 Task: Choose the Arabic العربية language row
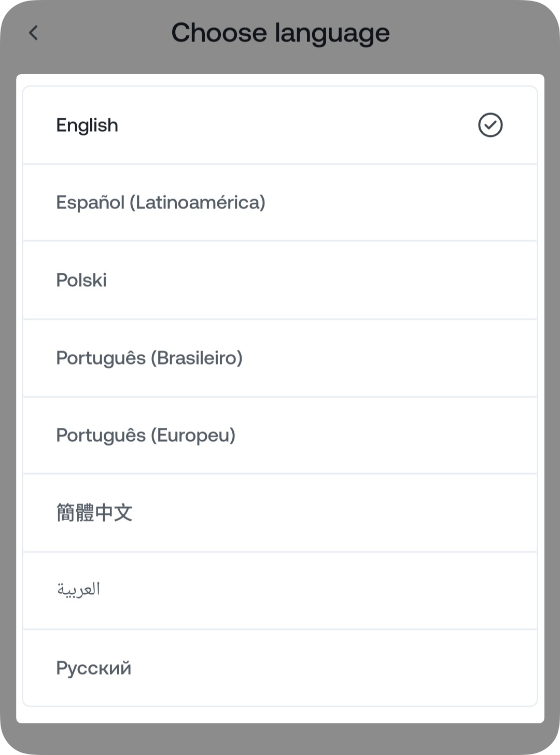(x=78, y=590)
